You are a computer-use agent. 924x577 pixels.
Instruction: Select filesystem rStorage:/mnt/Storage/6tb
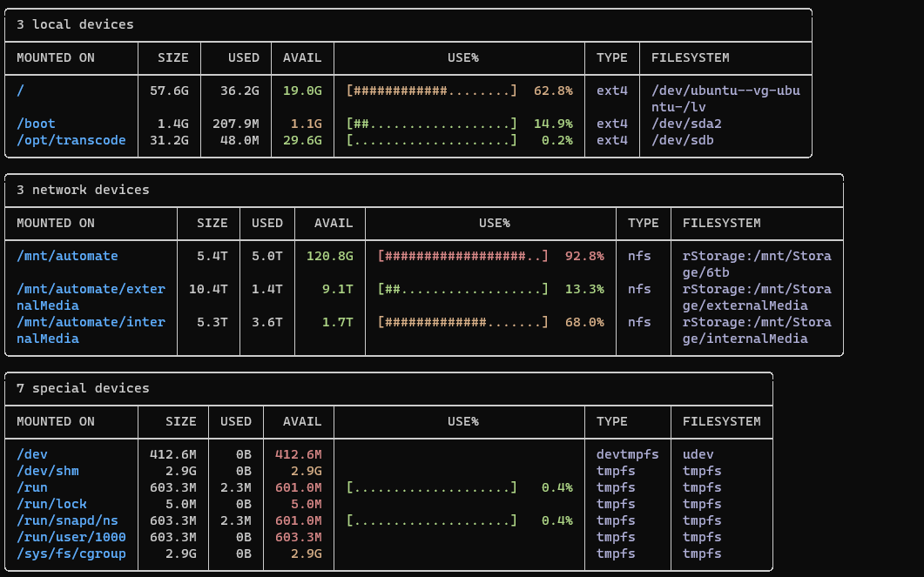(x=757, y=265)
